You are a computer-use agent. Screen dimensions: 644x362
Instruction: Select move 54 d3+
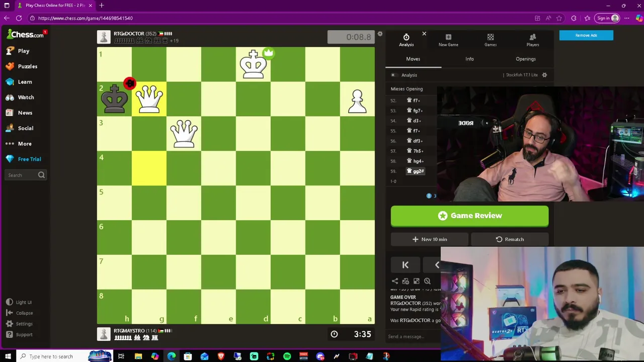click(x=414, y=121)
